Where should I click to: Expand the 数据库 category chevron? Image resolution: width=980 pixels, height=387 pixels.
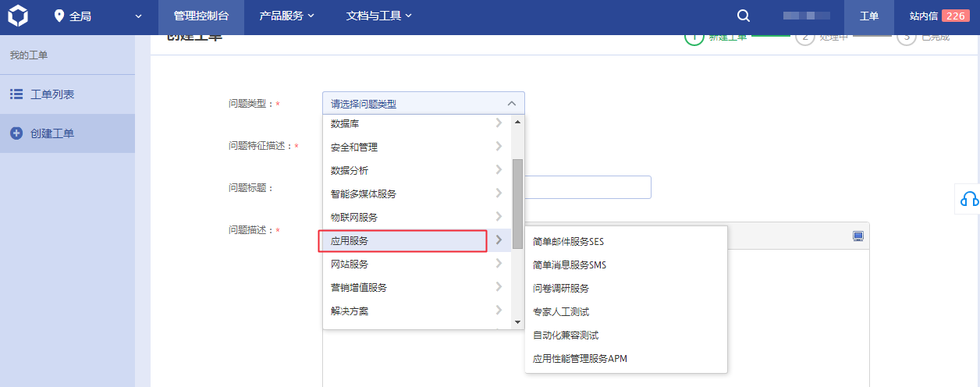pos(499,123)
